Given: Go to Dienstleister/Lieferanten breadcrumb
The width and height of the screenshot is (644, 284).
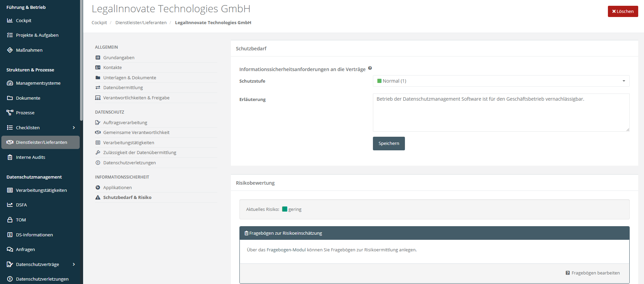Looking at the screenshot, I should (141, 22).
